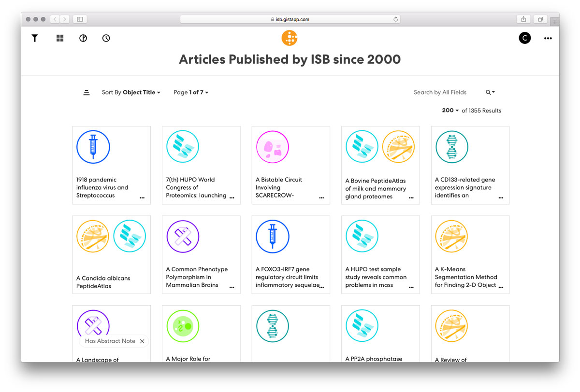Open options on A CD133-related gene card
This screenshot has height=392, width=580.
pos(501,198)
